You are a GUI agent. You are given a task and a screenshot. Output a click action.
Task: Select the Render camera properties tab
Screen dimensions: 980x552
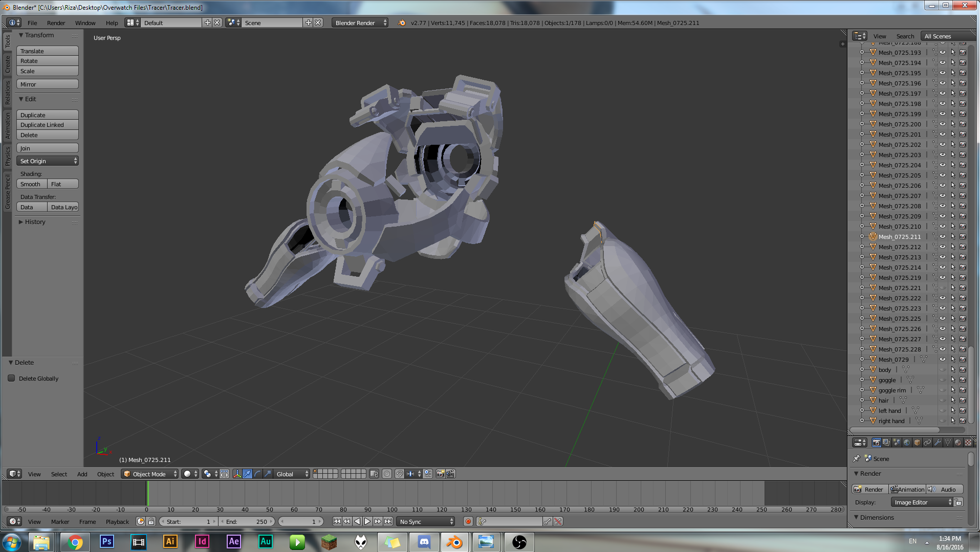click(x=877, y=443)
